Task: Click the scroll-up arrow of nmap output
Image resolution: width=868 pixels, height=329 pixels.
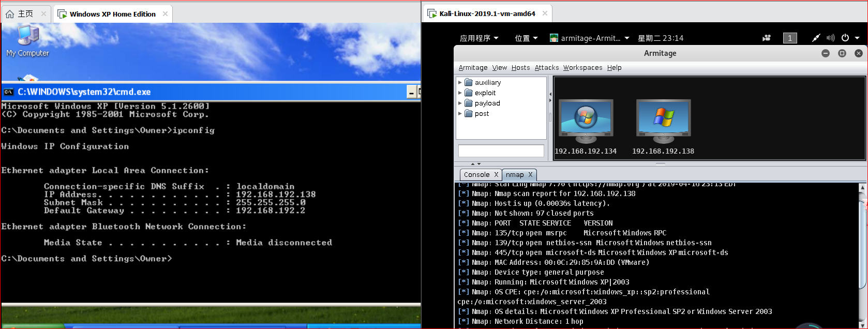Action: point(862,188)
